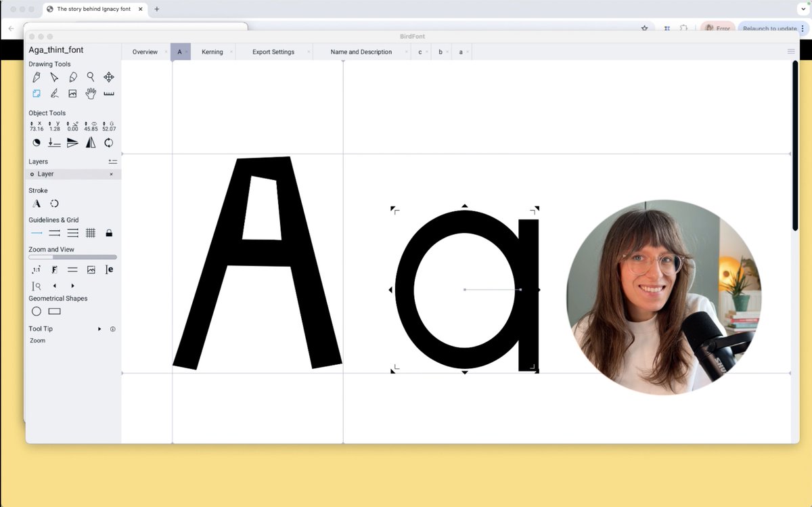Open the Name and Description tab
812x507 pixels.
361,52
